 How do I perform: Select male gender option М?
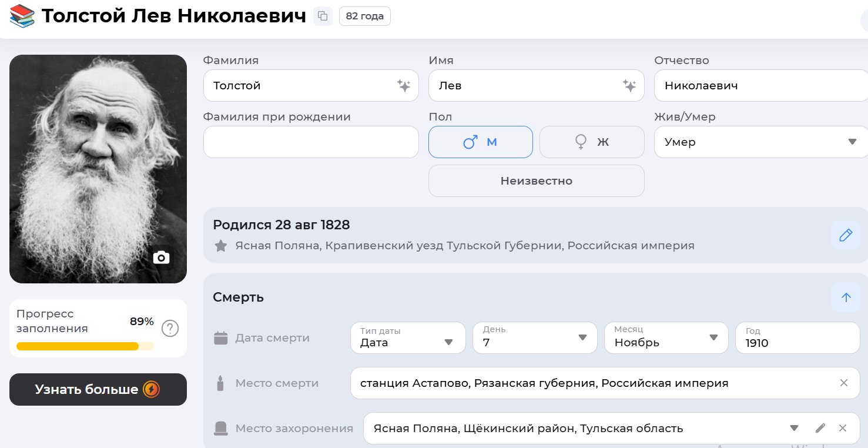tap(481, 142)
